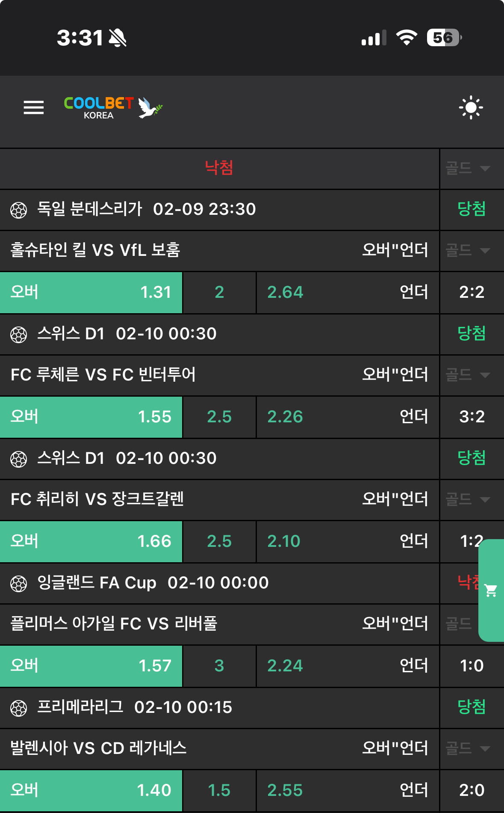504x813 pixels.
Task: Expand 골드 dropdown for 홀슈타인 킬 match
Action: pos(468,250)
